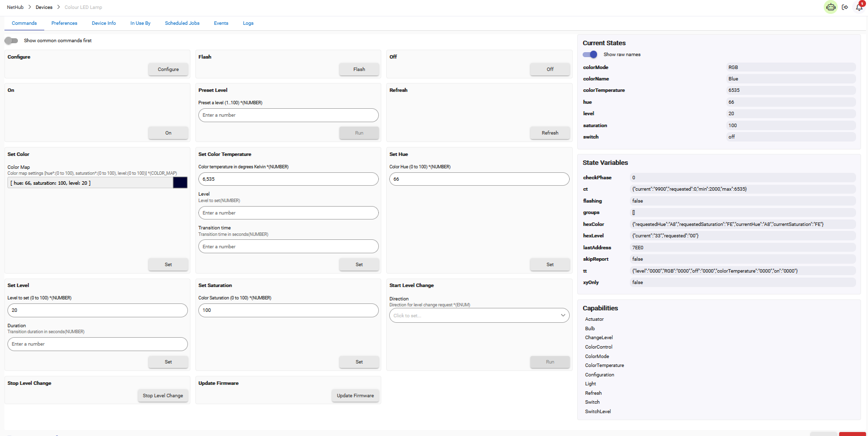Focus the Preset a level number field
This screenshot has width=868, height=436.
point(288,115)
